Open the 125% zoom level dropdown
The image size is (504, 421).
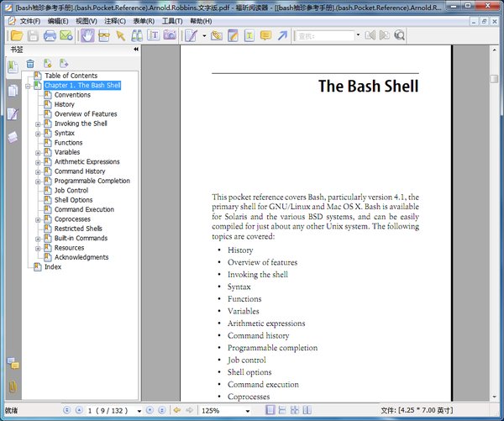click(248, 411)
